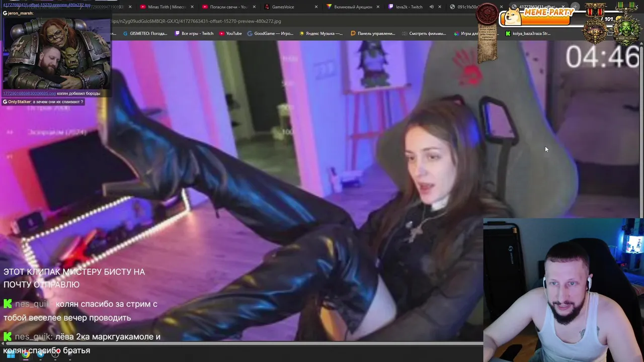Screen dimensions: 644x362
Task: Click the Kick icon of kolya_baza3raza bookmark
Action: (508, 34)
